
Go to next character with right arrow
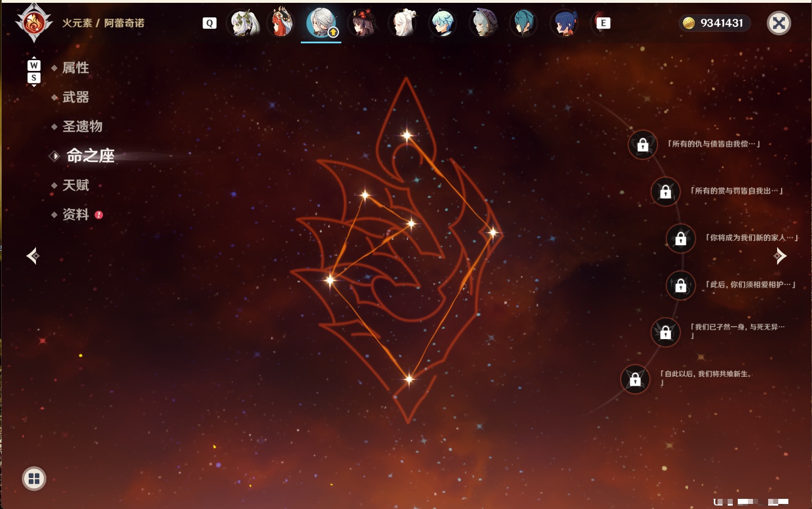(780, 256)
